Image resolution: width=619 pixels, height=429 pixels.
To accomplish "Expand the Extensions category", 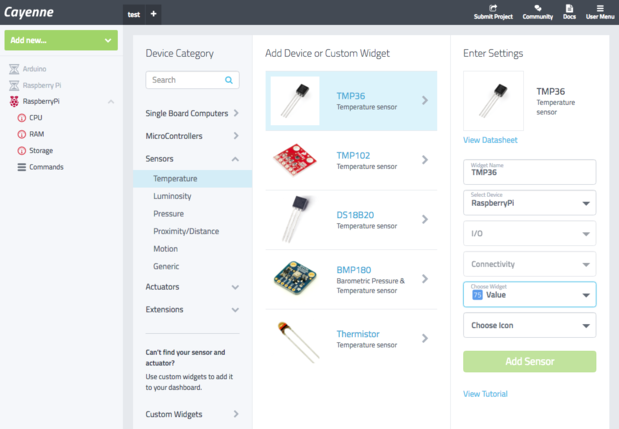I will click(x=235, y=310).
